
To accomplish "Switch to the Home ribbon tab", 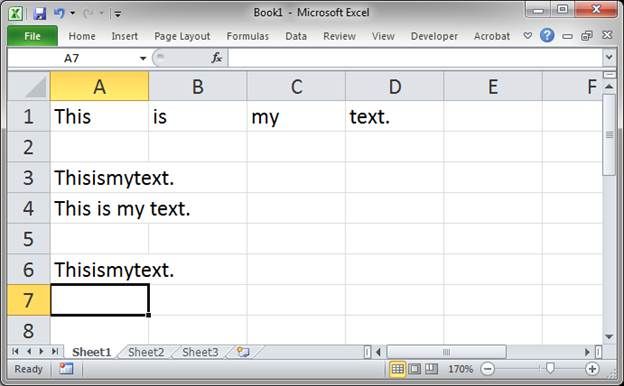I will click(82, 36).
